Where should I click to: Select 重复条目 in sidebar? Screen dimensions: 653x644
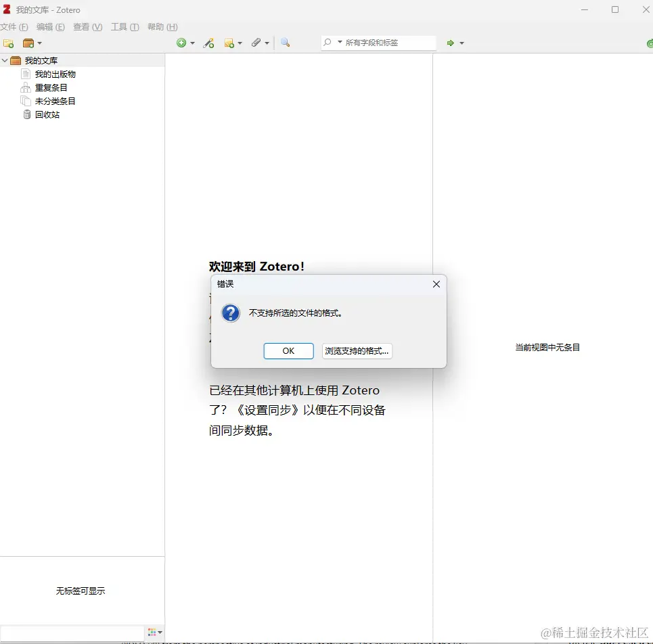(x=51, y=88)
